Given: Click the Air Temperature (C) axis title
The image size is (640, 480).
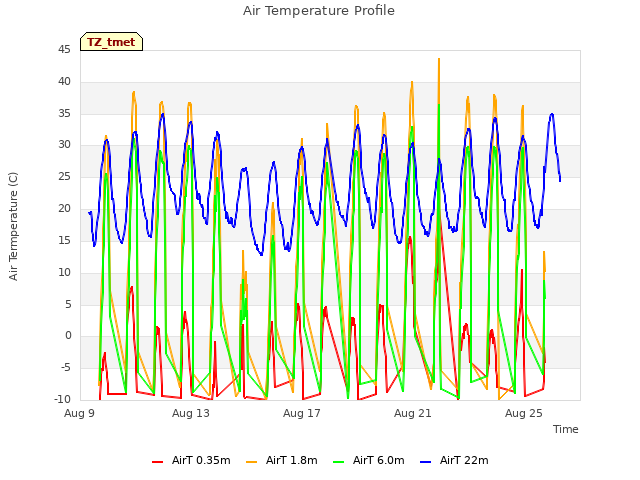Looking at the screenshot, I should 13,226.
